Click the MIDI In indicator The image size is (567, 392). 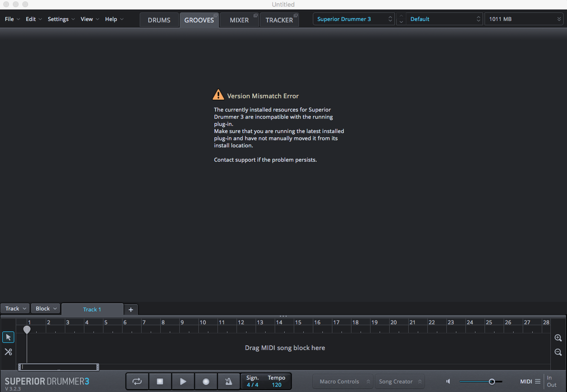(x=549, y=377)
